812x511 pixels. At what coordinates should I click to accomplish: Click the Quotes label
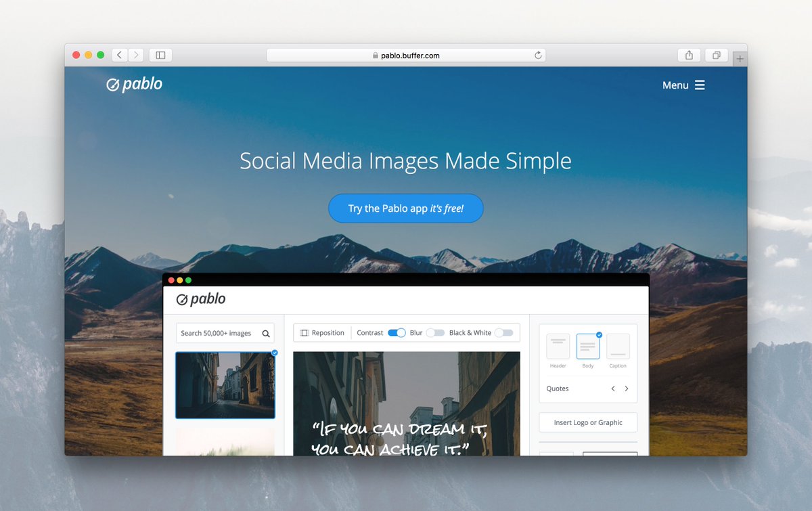pyautogui.click(x=558, y=388)
